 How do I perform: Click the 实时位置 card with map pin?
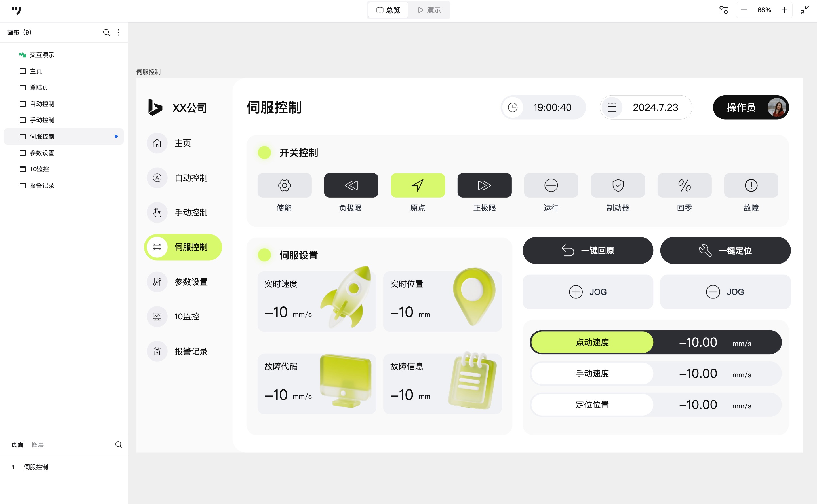(442, 301)
